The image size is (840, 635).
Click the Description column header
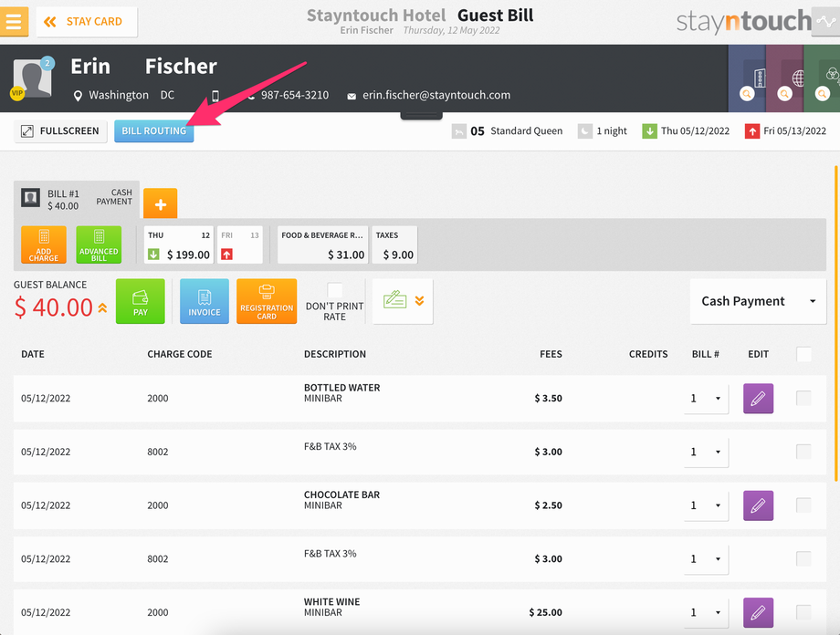(335, 354)
